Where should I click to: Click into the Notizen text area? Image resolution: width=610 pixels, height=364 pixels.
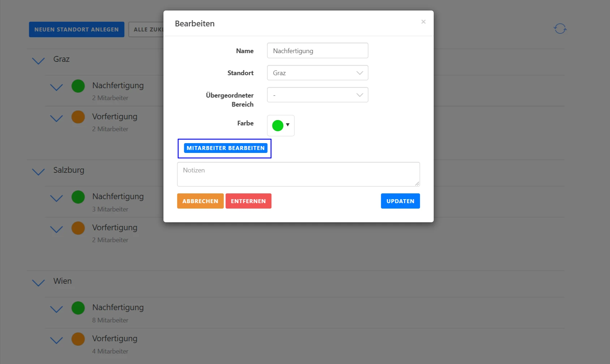(298, 174)
